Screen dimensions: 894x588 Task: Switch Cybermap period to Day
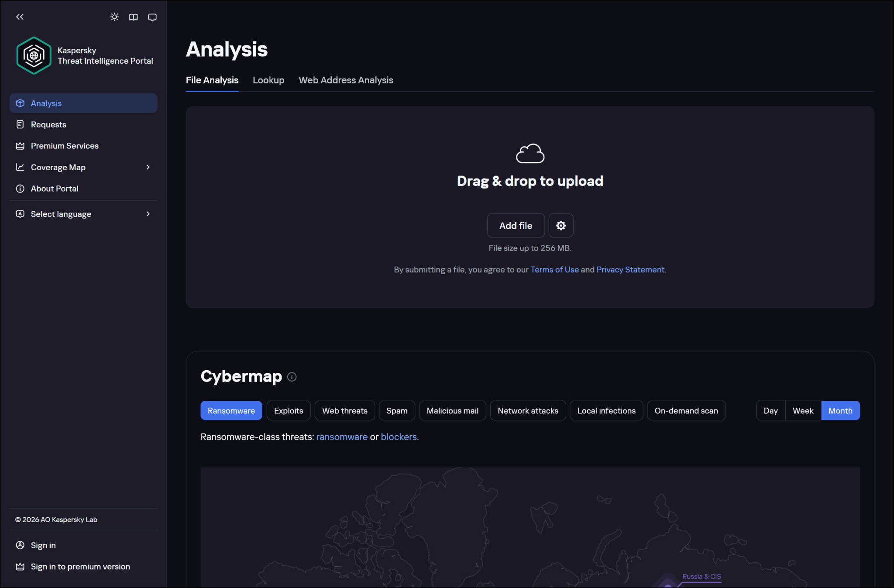tap(771, 410)
